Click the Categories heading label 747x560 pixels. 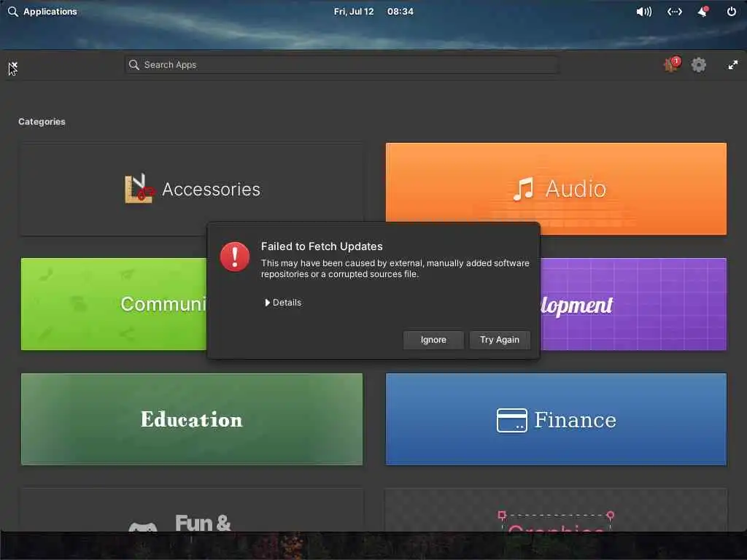point(42,122)
